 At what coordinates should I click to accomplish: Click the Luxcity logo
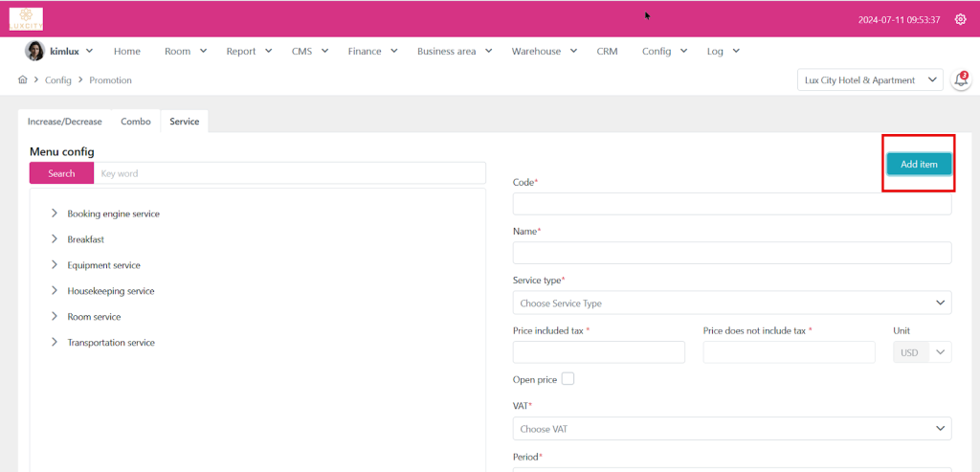click(26, 18)
